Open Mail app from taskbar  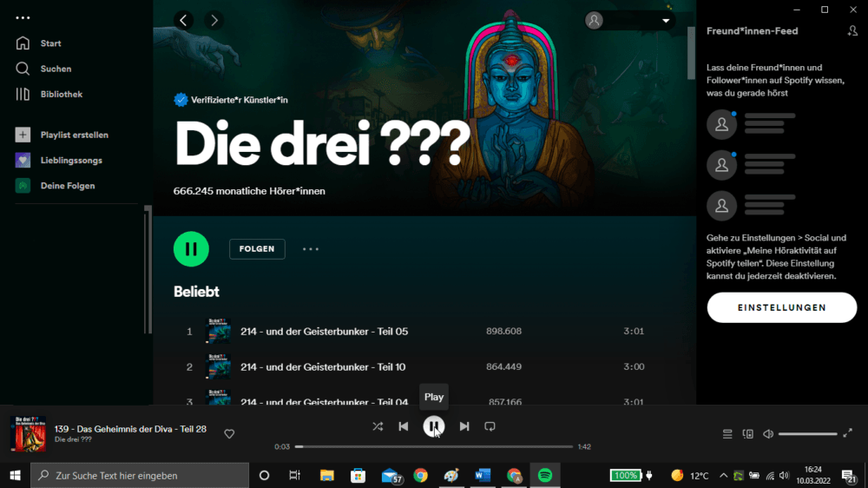tap(391, 475)
